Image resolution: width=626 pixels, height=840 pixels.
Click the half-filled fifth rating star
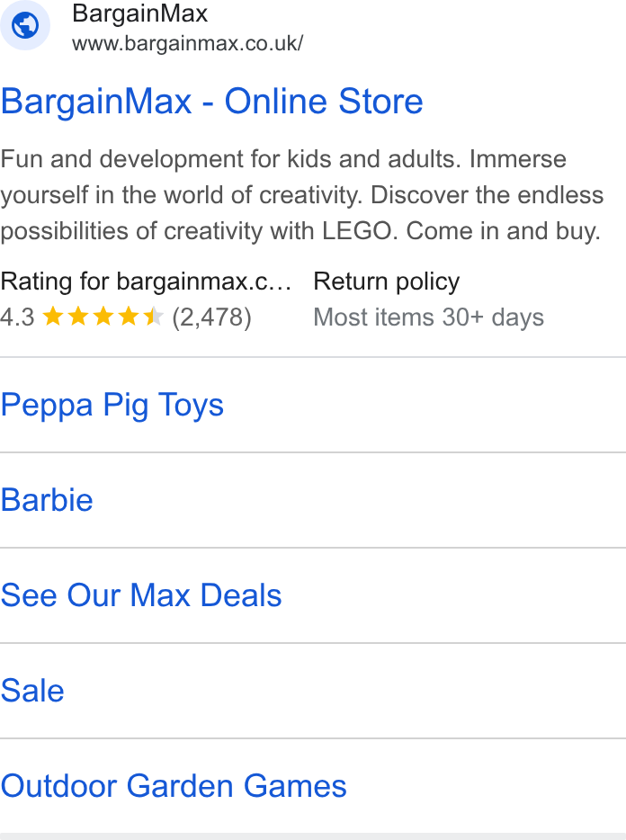(x=154, y=316)
